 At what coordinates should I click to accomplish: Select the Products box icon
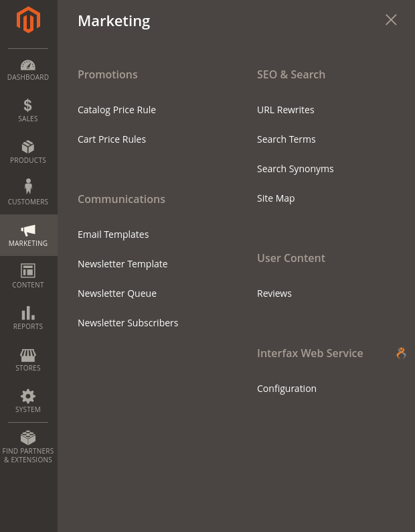pos(28,147)
